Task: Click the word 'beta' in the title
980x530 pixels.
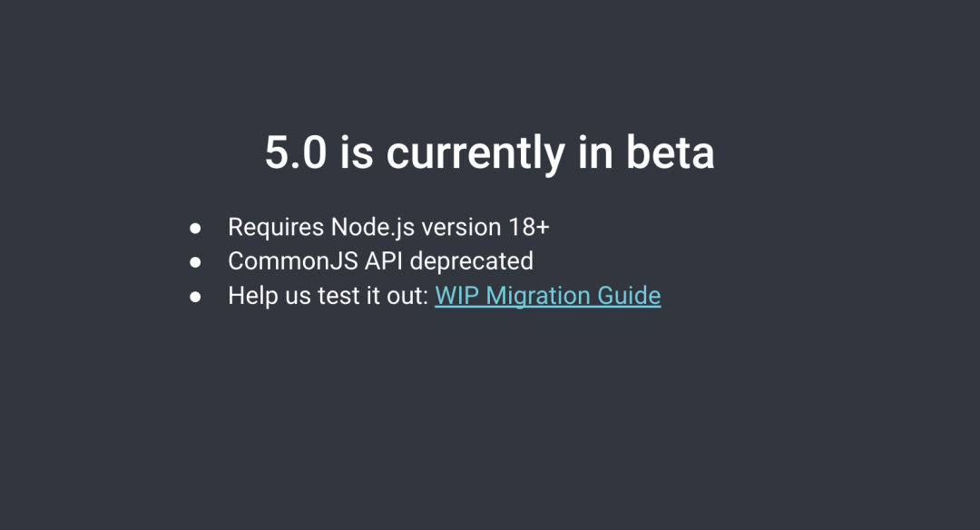Action: coord(670,152)
